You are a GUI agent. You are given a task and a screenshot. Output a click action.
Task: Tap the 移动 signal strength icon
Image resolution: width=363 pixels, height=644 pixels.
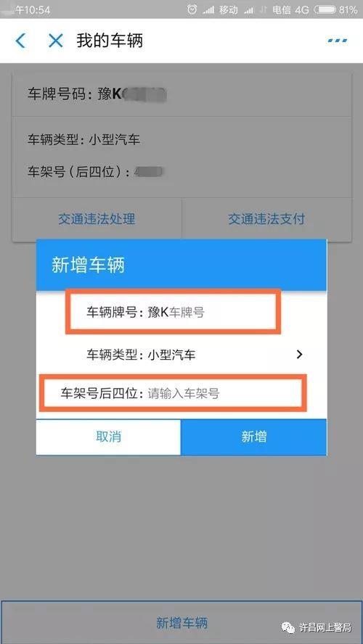tap(208, 10)
